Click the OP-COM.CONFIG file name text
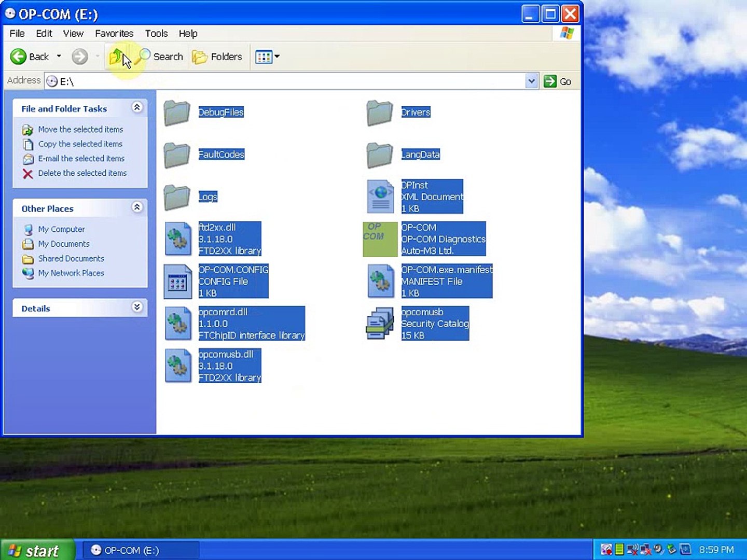 (233, 270)
